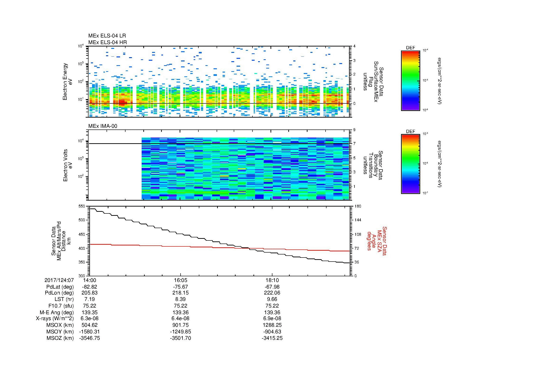
Task: Click PdLat value -82.82
Action: pos(89,287)
